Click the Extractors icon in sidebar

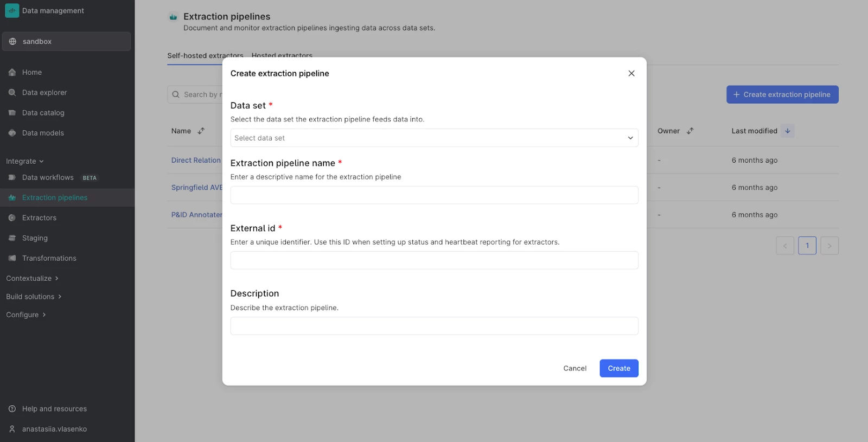click(12, 218)
